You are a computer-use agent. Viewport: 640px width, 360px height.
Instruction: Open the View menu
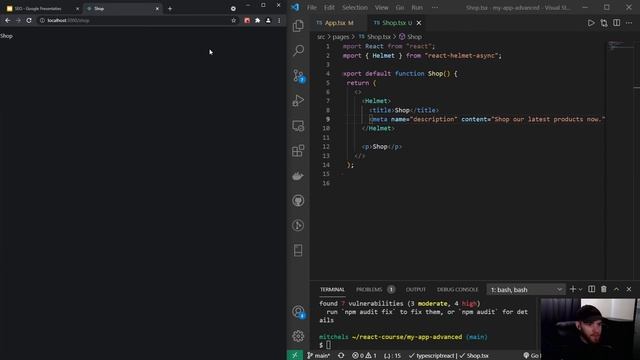click(x=381, y=7)
